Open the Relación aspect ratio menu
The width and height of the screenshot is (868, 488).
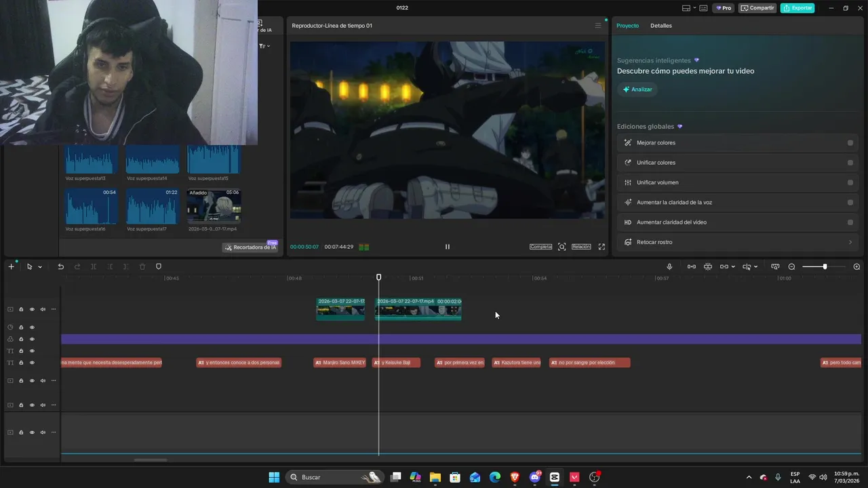(581, 247)
